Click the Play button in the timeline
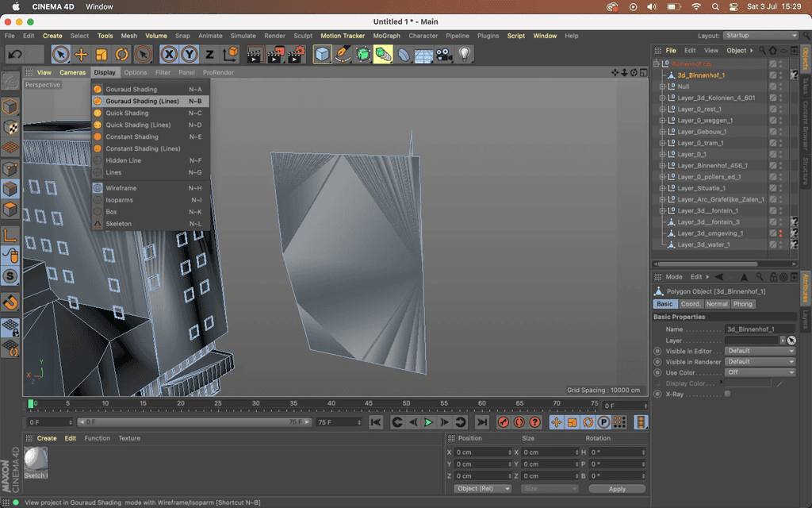The image size is (812, 508). pyautogui.click(x=428, y=421)
